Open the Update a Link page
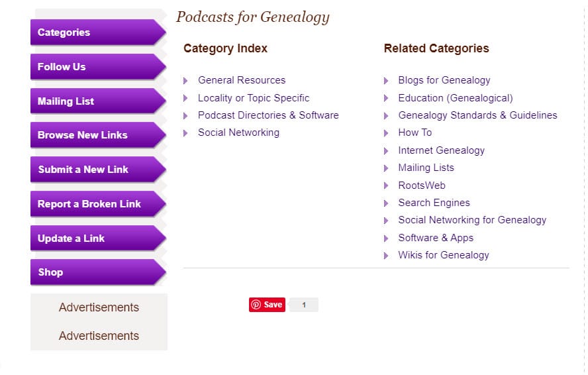This screenshot has height=375, width=588. click(98, 239)
